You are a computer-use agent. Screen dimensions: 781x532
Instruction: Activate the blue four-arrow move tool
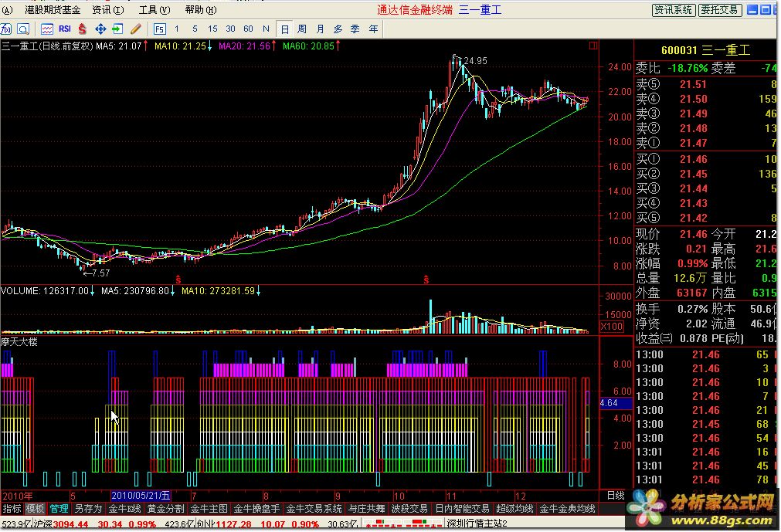click(100, 29)
